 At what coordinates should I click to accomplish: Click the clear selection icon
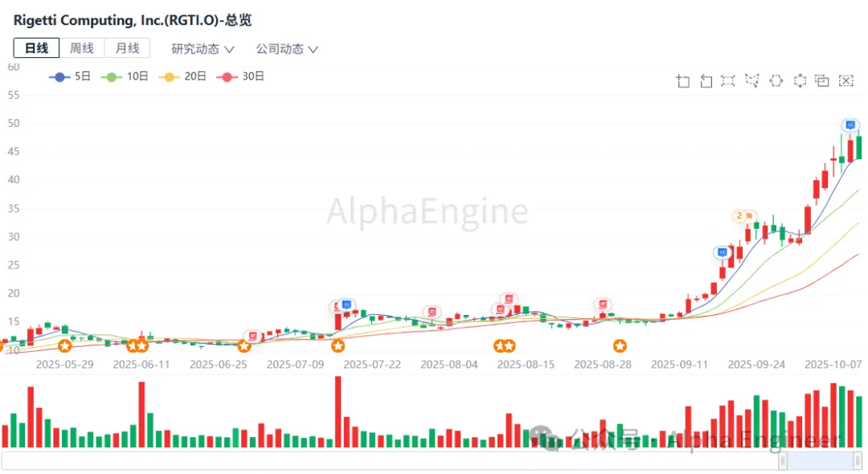pos(845,80)
